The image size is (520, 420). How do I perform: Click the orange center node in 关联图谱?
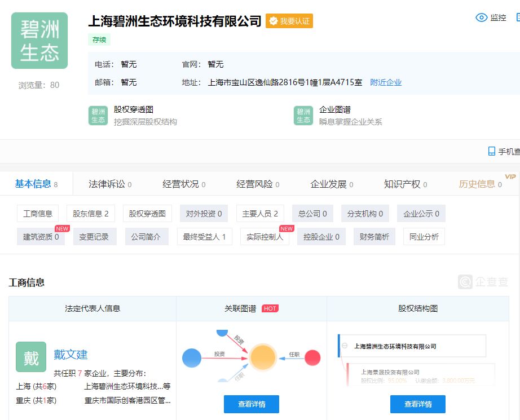262,357
